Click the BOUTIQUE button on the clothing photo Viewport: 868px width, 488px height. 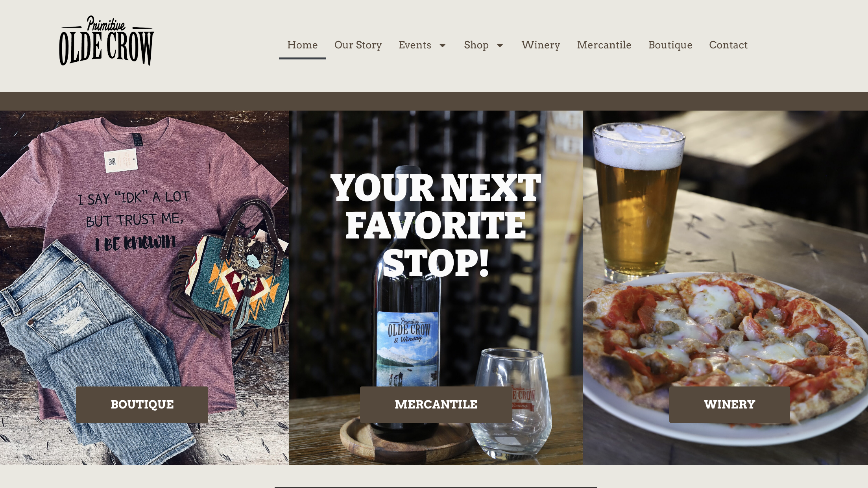(x=142, y=405)
